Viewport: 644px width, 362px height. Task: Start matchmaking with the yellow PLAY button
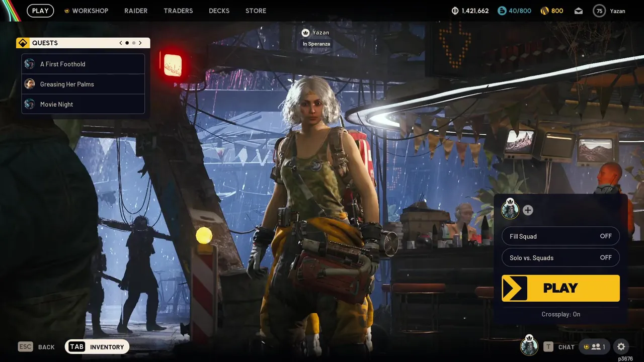pyautogui.click(x=560, y=288)
